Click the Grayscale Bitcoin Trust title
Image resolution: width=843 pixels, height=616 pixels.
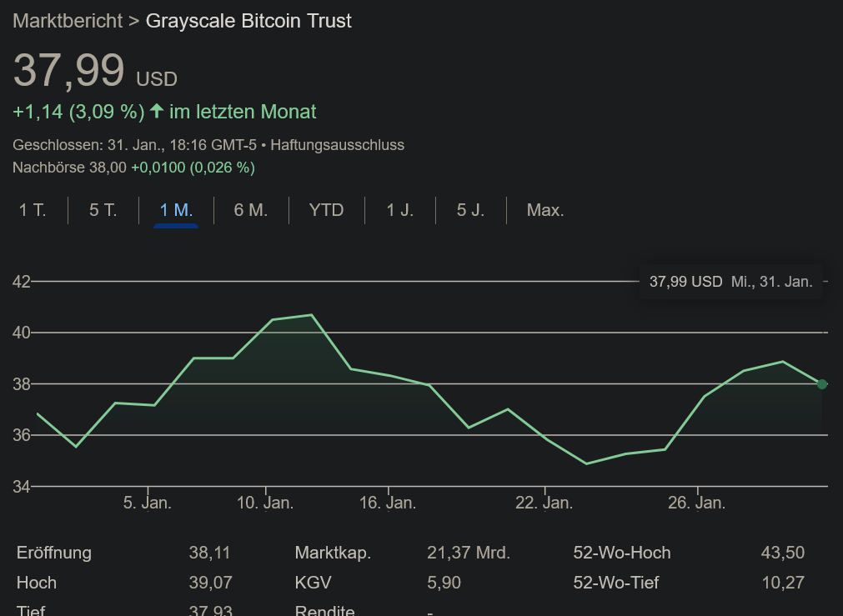tap(248, 21)
